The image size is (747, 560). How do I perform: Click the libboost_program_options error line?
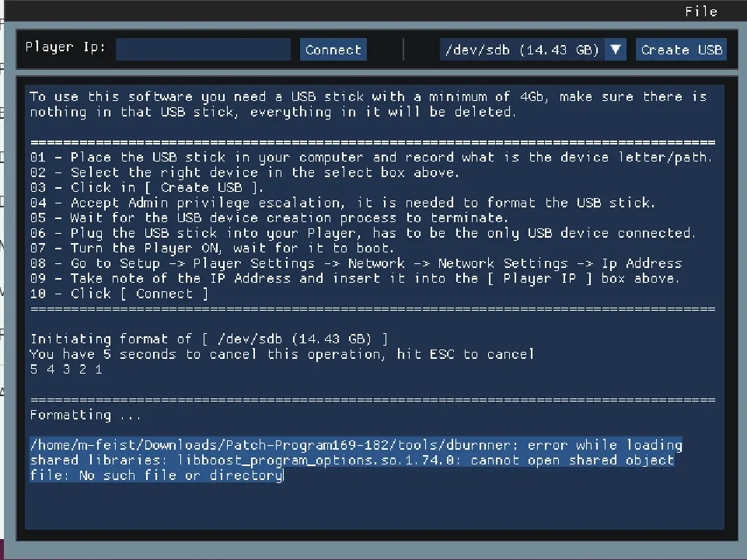[x=351, y=460]
